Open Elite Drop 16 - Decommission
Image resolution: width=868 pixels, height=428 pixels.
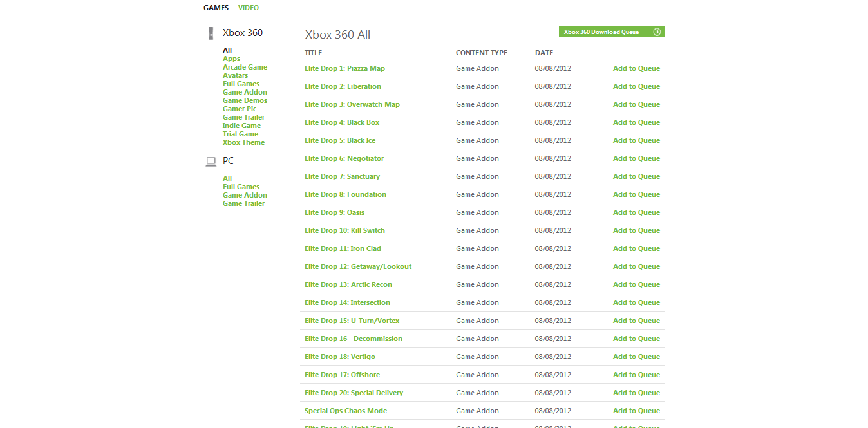point(354,339)
